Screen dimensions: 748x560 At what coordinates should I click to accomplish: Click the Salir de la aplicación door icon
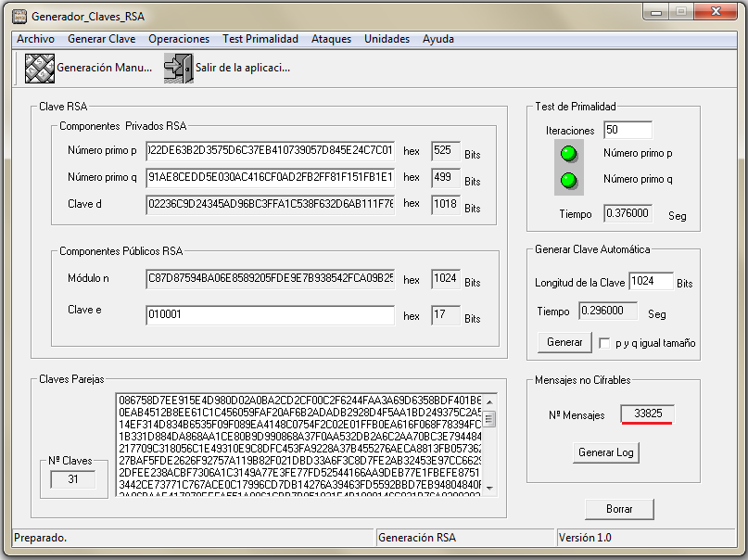click(x=178, y=68)
